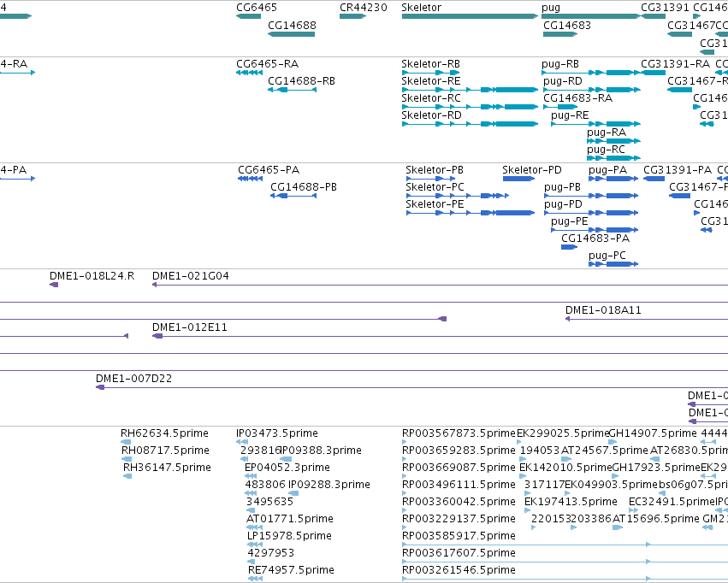Viewport: 728px width, 583px height.
Task: Select EST IP03473.5prime
Action: (x=242, y=442)
